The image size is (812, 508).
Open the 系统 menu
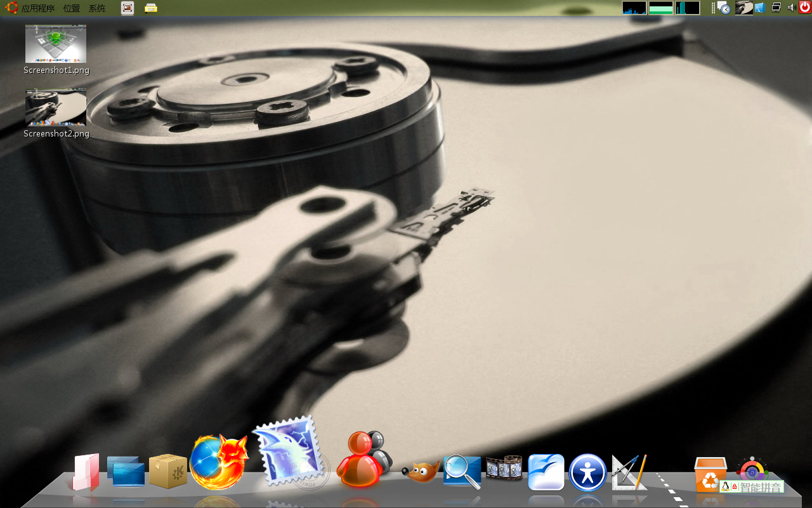97,8
